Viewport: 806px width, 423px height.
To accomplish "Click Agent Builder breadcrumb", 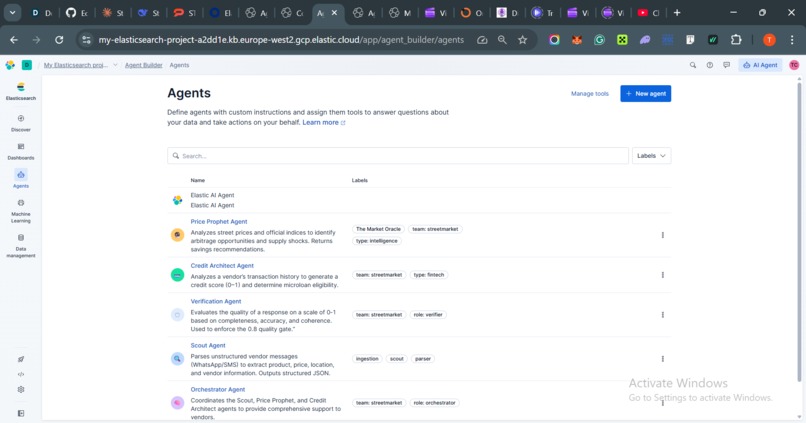I will tap(143, 65).
